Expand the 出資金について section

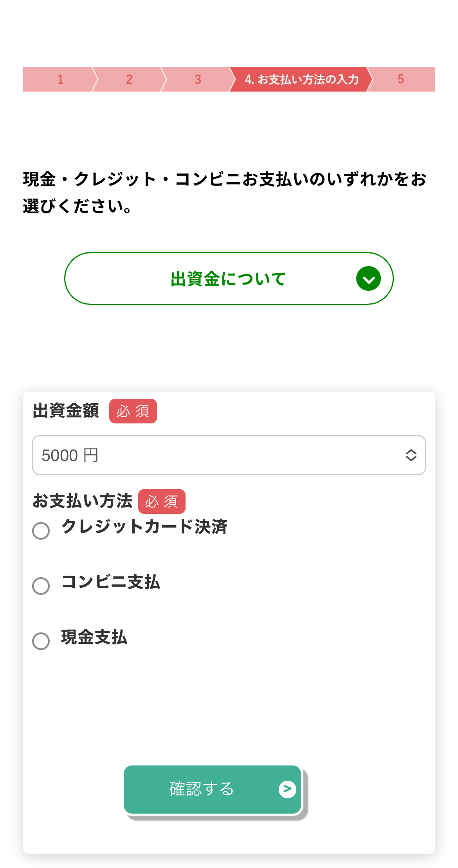pyautogui.click(x=228, y=279)
